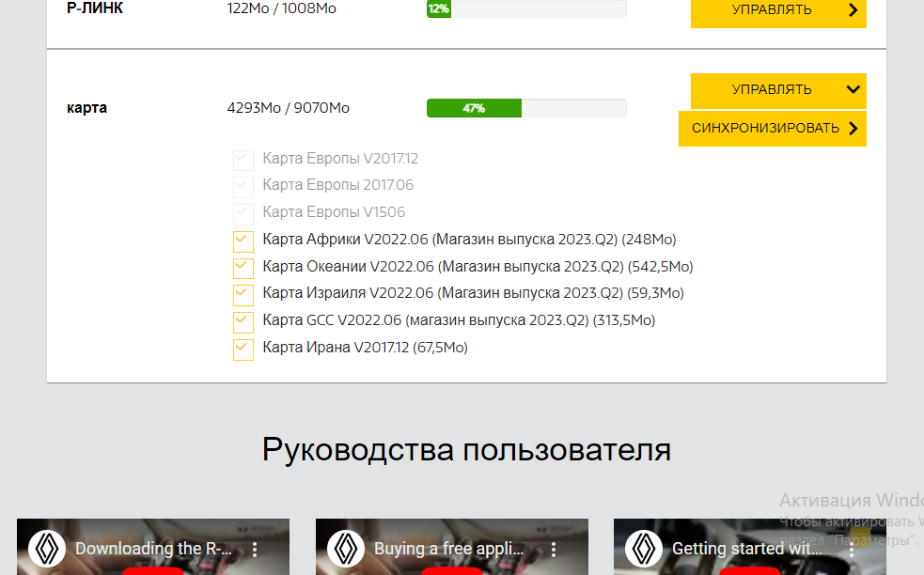Click the Руководства пользователя heading
924x575 pixels.
pyautogui.click(x=467, y=450)
